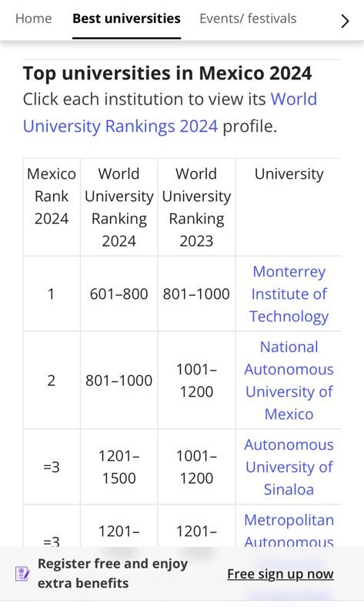Click the 801–1000 cell in rank 2 row
Image resolution: width=364 pixels, height=607 pixels.
[119, 381]
